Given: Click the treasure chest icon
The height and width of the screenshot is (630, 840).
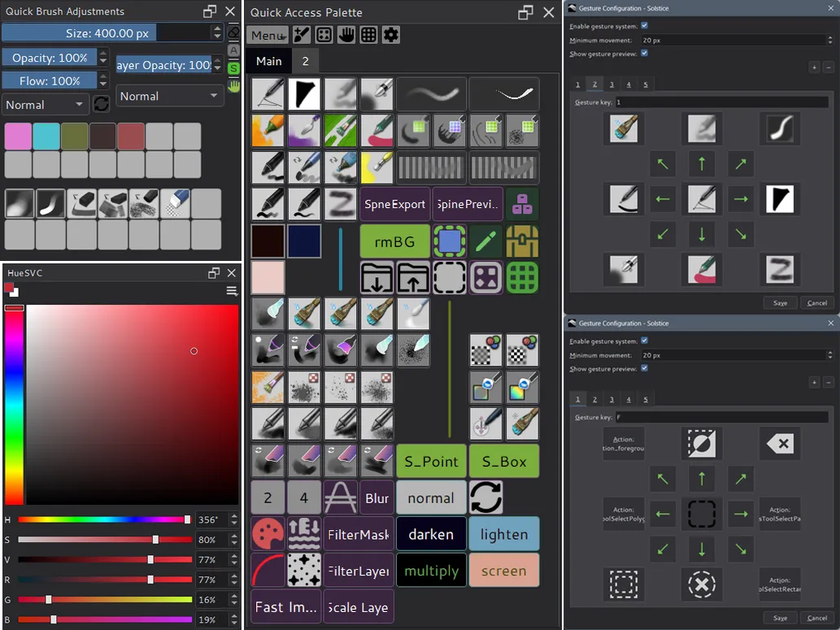Looking at the screenshot, I should 522,241.
